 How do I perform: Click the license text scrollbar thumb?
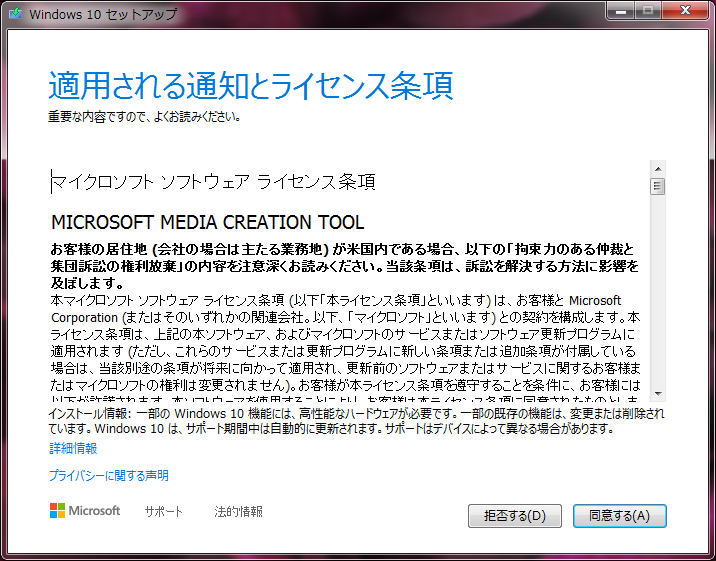point(658,186)
